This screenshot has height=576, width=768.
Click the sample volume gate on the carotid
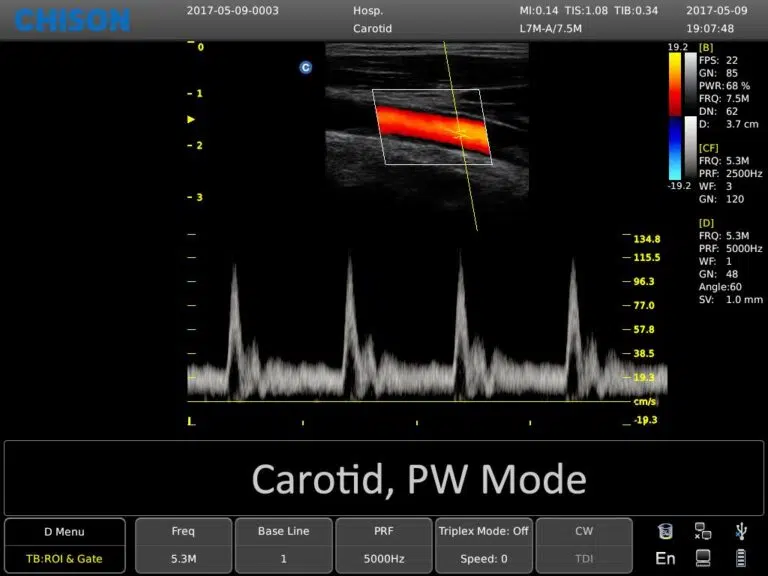pyautogui.click(x=460, y=131)
